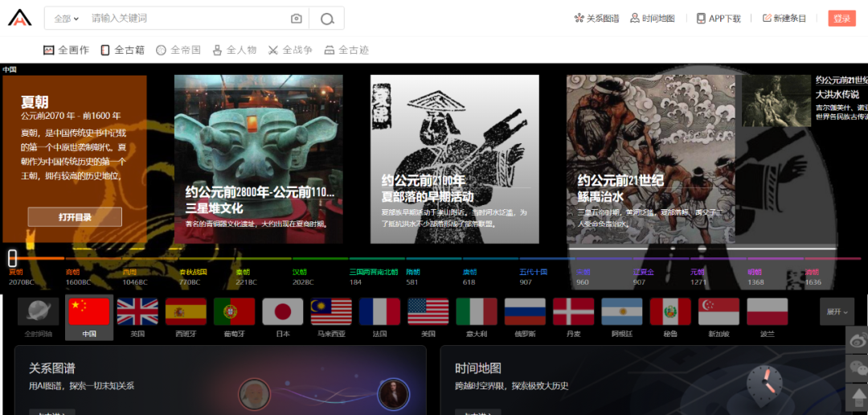
Task: Open the 关系图谱 icon in header
Action: tap(579, 18)
